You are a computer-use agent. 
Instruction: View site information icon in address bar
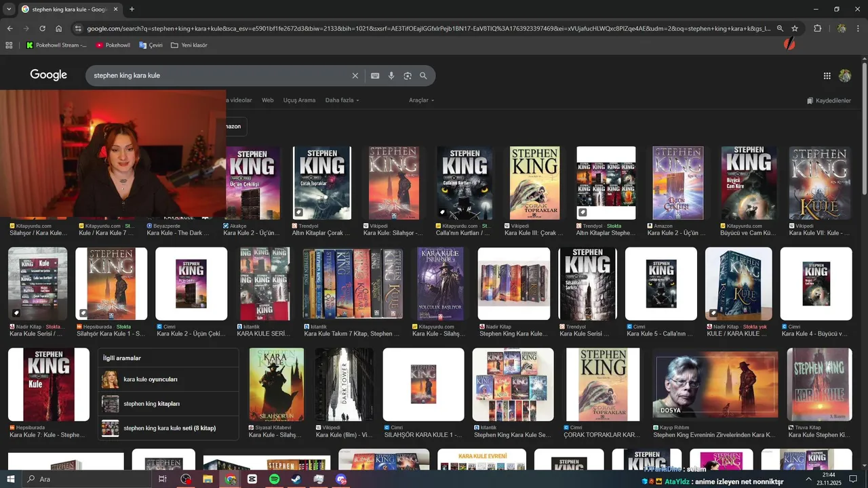pyautogui.click(x=78, y=28)
